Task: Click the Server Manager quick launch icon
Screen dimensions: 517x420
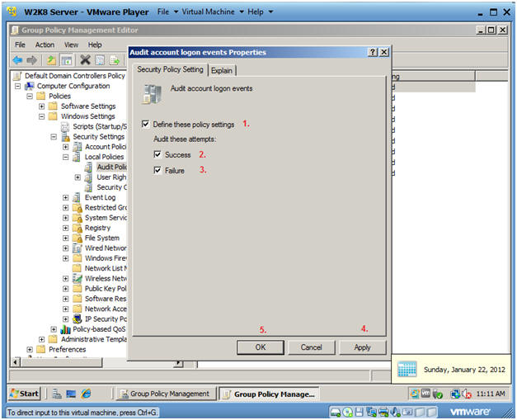Action: coord(57,394)
